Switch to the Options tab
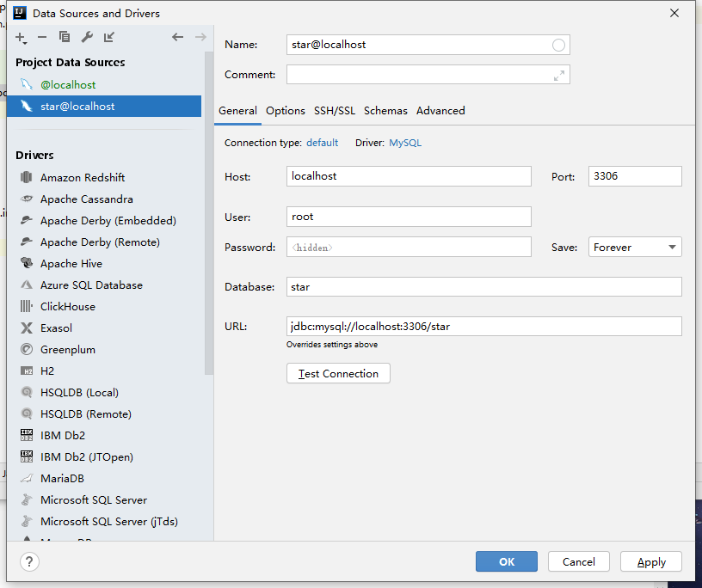702x588 pixels. [286, 111]
